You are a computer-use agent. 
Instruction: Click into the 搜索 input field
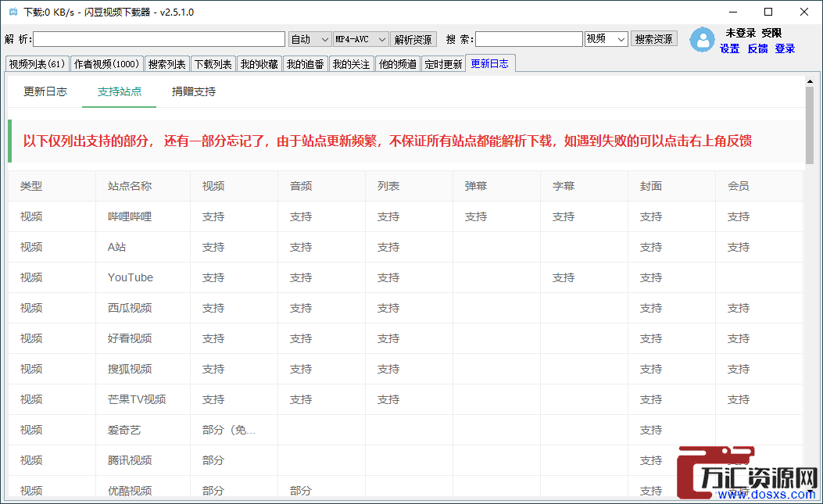529,39
